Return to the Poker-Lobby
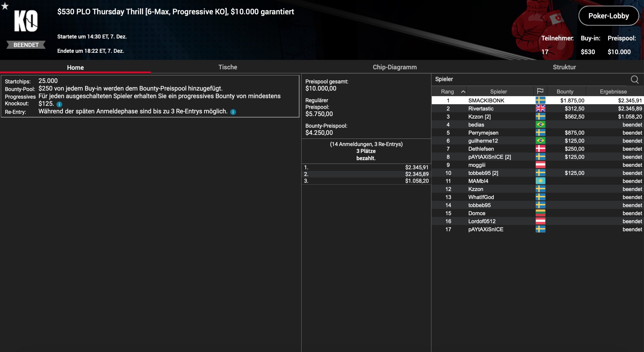This screenshot has width=644, height=352. [608, 16]
